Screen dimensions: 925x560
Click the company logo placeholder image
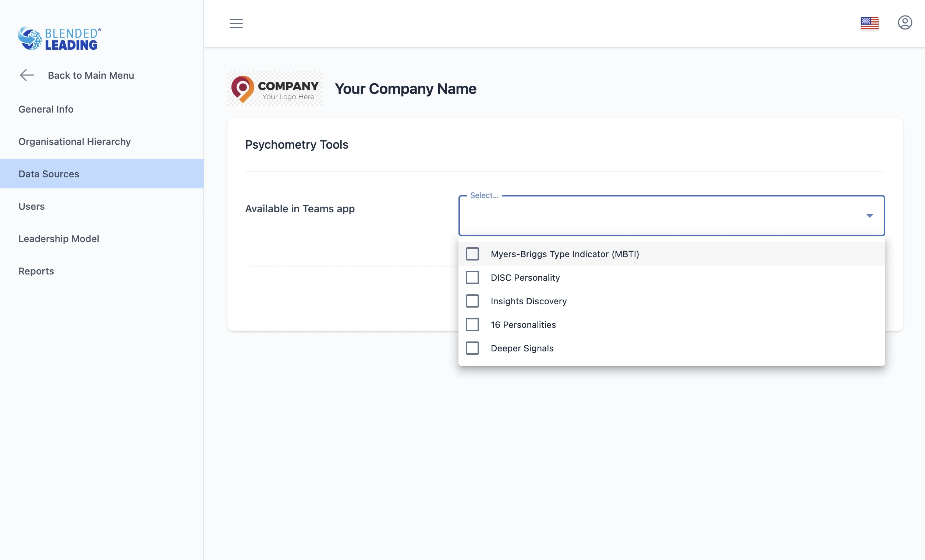pos(275,89)
